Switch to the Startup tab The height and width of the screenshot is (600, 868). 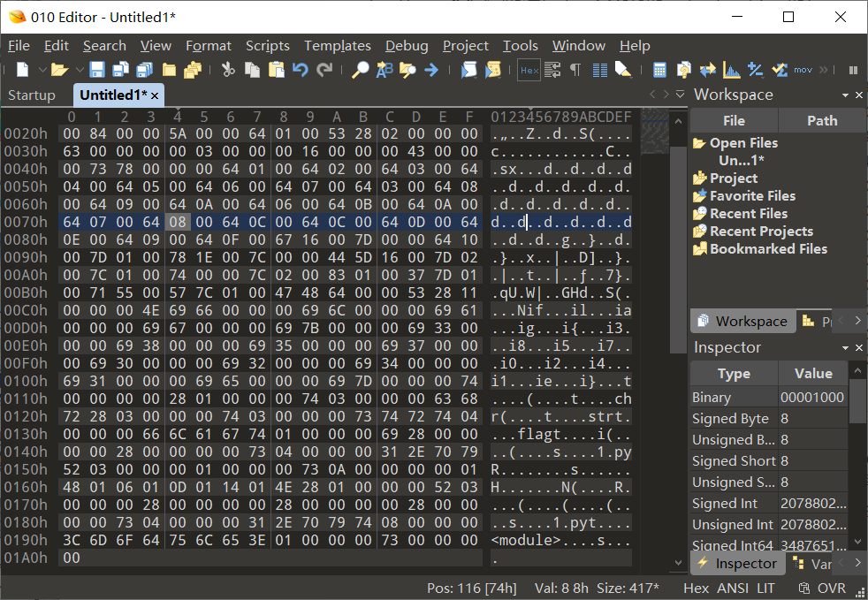(32, 95)
